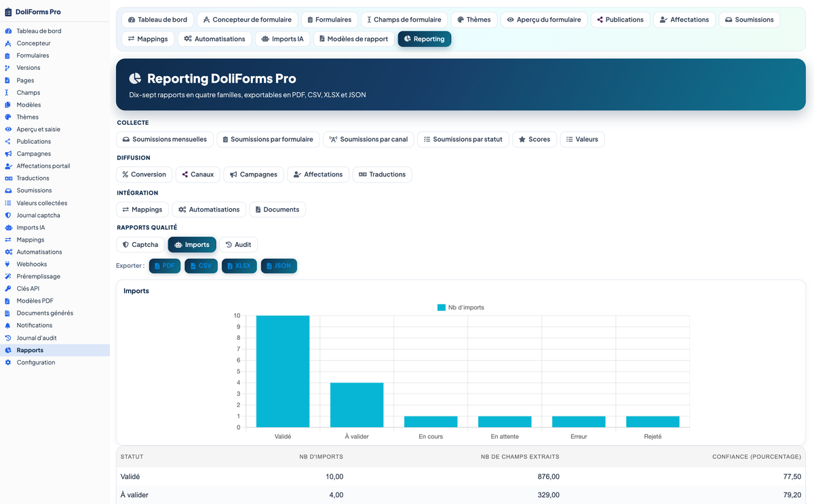Click the shield icon on the Captcha report
Screen dimensions: 814x504
click(x=125, y=245)
